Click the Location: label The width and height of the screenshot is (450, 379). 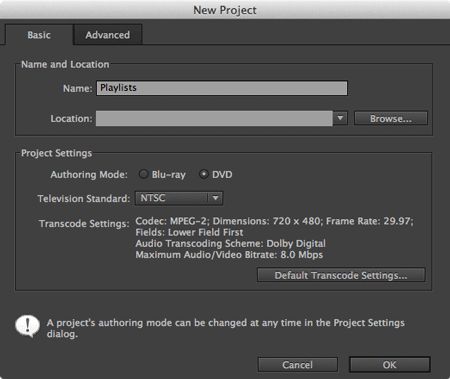[71, 119]
